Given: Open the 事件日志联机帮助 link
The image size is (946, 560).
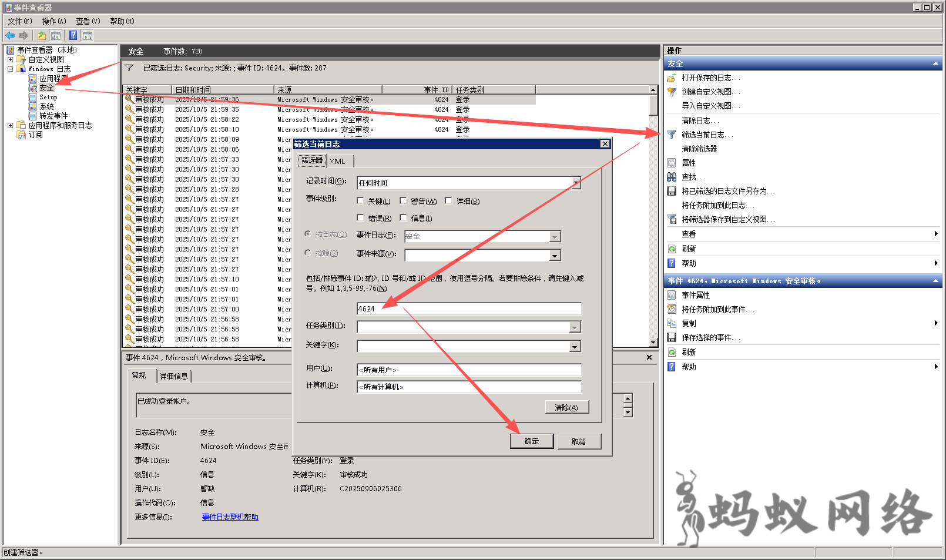Looking at the screenshot, I should pyautogui.click(x=230, y=517).
